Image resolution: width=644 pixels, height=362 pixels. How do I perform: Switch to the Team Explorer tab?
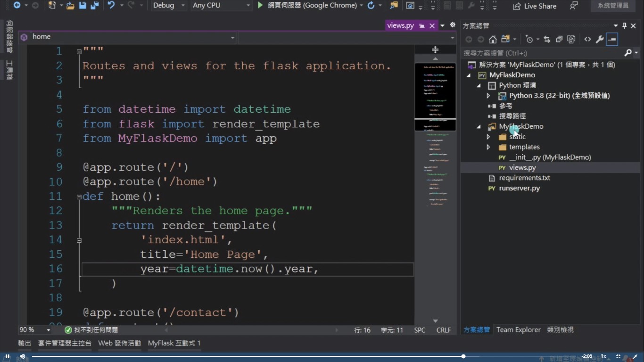coord(518,329)
